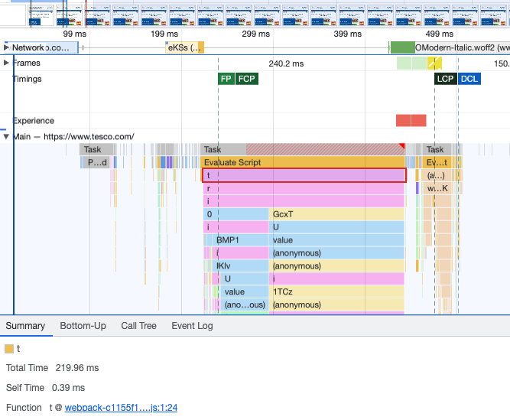Viewport: 510px width, 420px height.
Task: Select the 1TCz function block
Action: tap(336, 291)
